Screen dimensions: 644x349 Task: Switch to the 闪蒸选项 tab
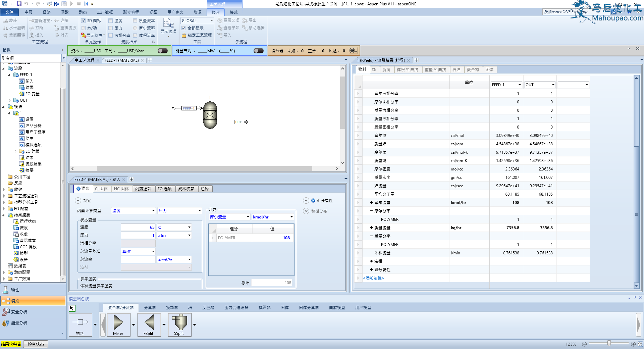click(143, 189)
